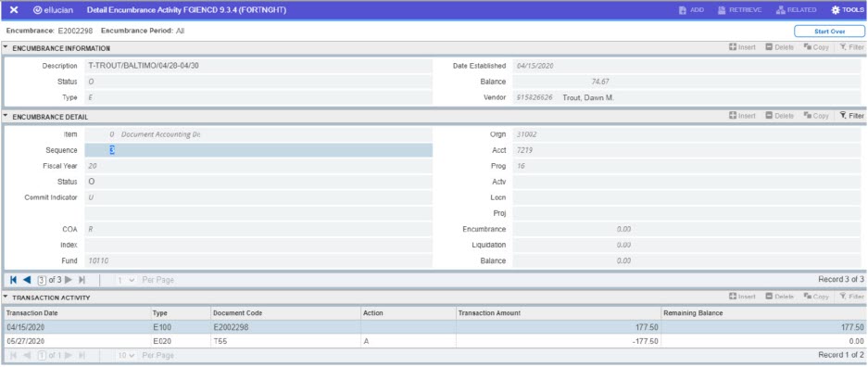
Task: Click the Fund value 10110
Action: pos(97,260)
